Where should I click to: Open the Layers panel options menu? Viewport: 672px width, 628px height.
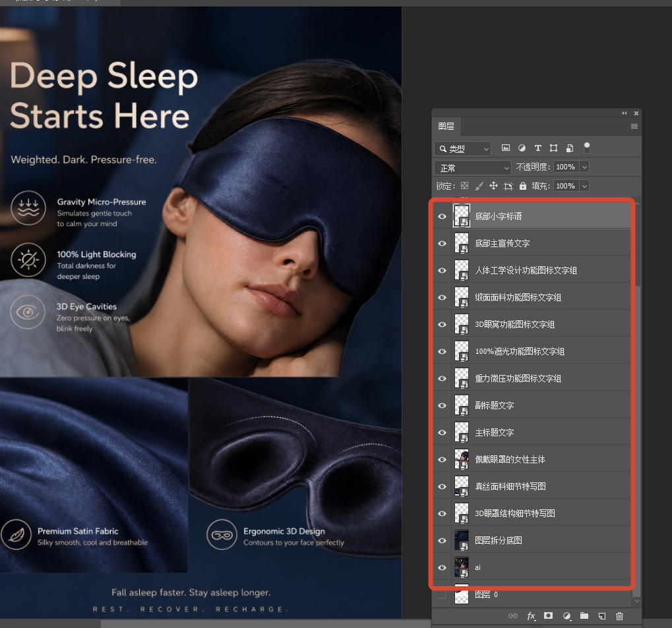634,127
